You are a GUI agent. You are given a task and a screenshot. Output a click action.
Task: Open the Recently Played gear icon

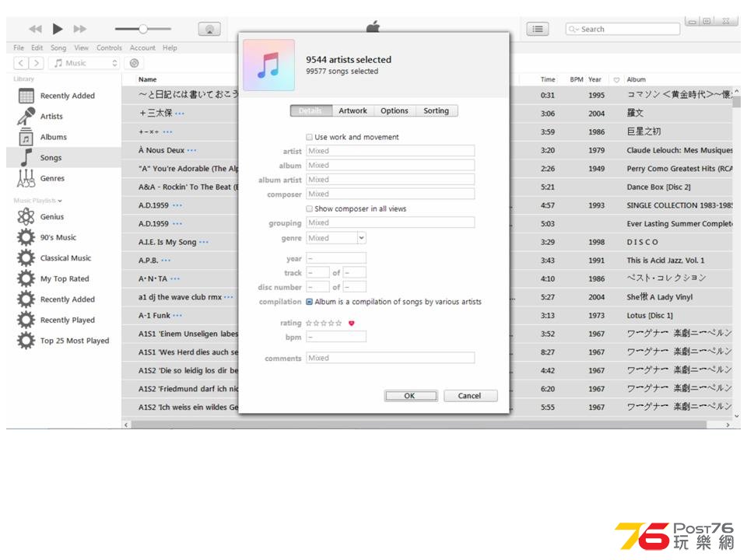[x=26, y=320]
